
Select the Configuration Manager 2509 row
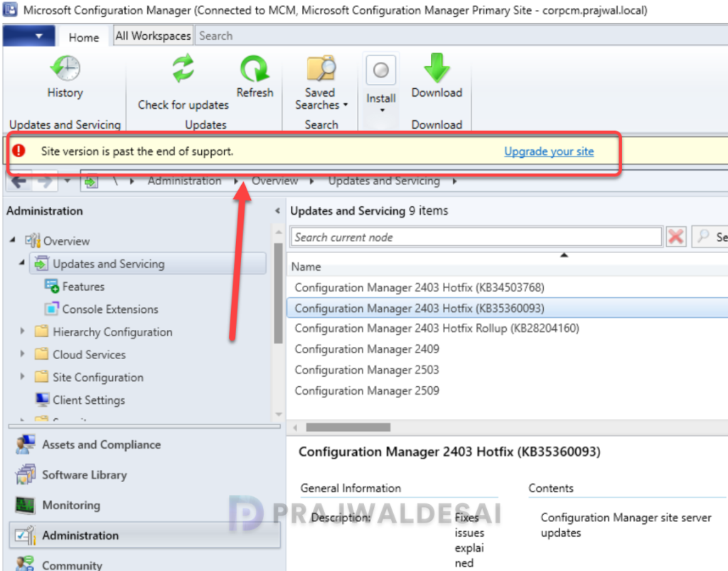[x=367, y=391]
